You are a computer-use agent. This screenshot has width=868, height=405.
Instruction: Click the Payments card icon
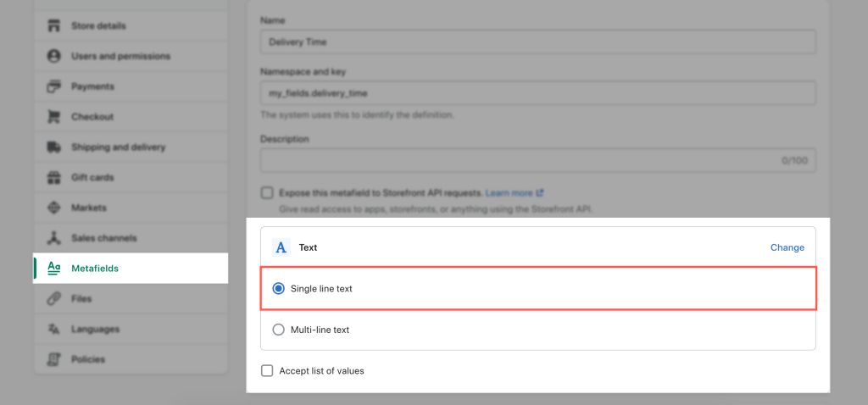tap(53, 87)
